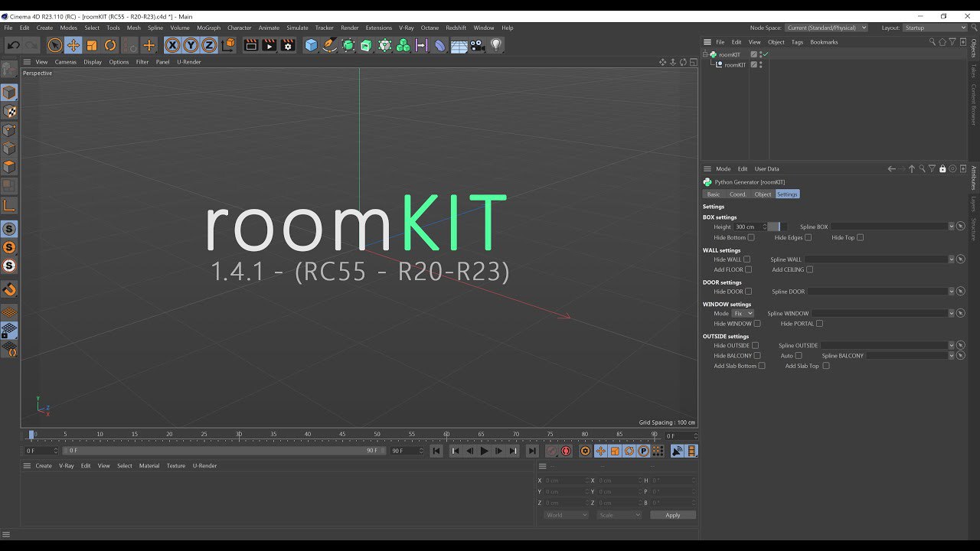The width and height of the screenshot is (980, 551).
Task: Click Render to Picture Viewer icon
Action: 269,45
